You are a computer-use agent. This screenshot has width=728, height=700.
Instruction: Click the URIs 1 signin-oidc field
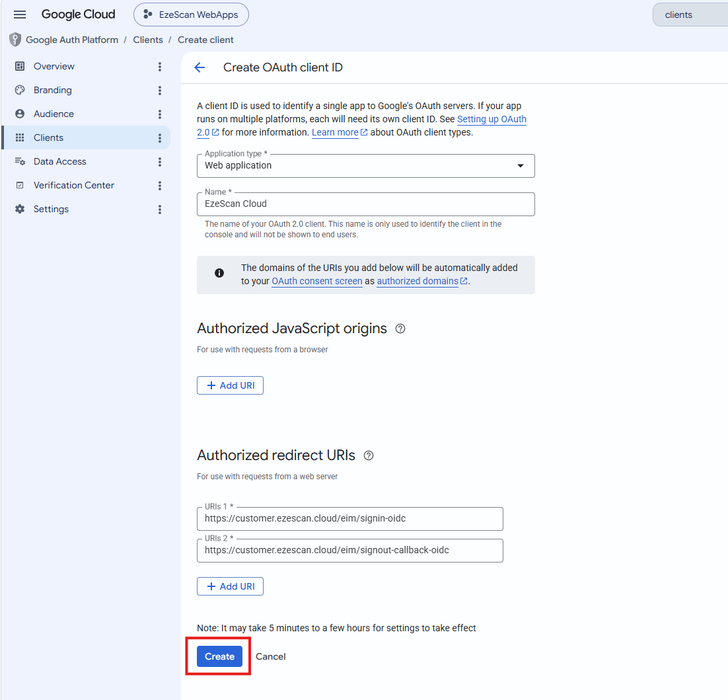click(x=350, y=519)
